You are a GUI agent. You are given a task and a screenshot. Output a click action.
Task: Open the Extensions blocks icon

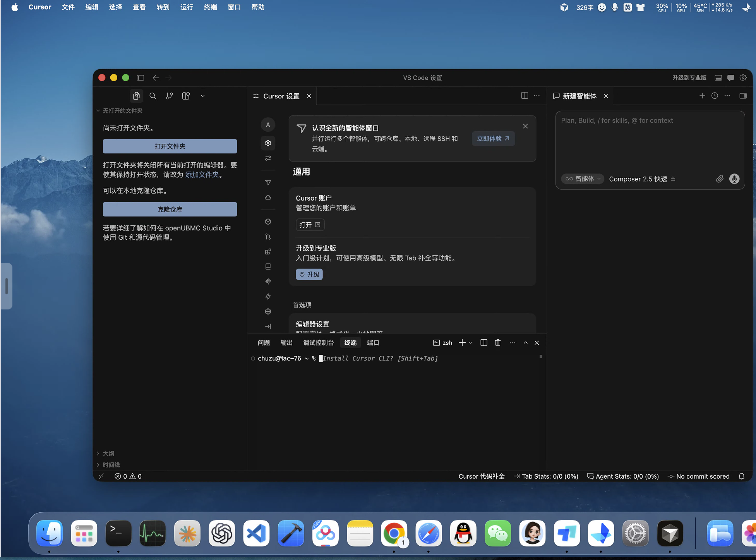[186, 96]
